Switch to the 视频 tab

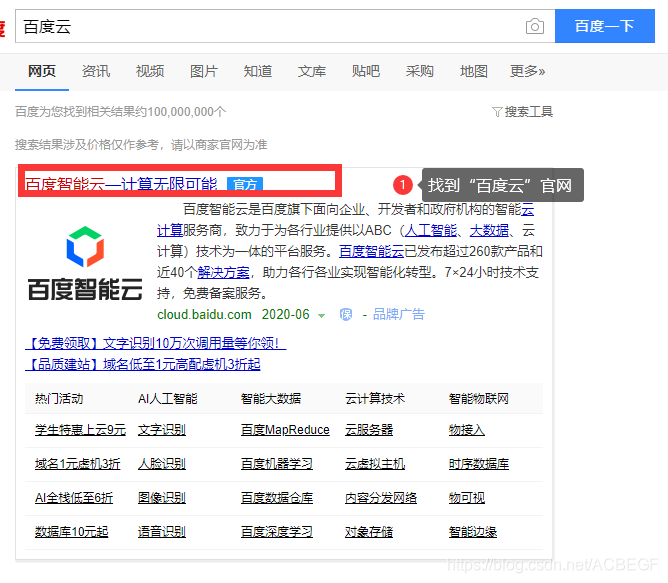(x=150, y=71)
